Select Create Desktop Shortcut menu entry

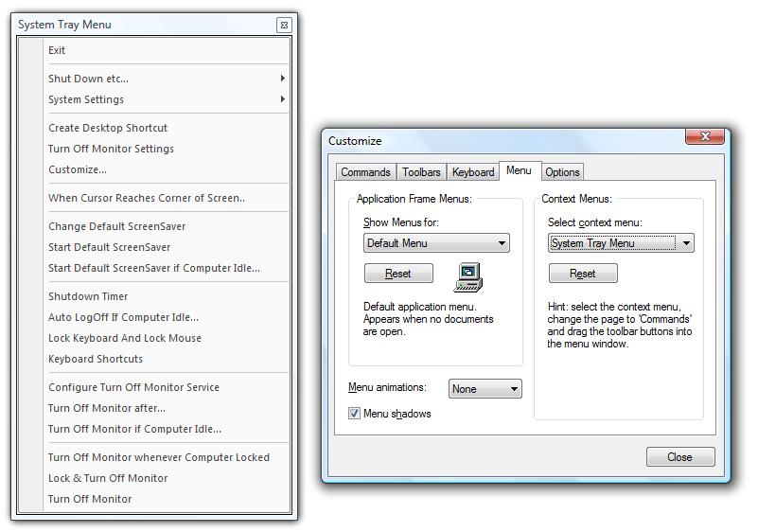108,128
